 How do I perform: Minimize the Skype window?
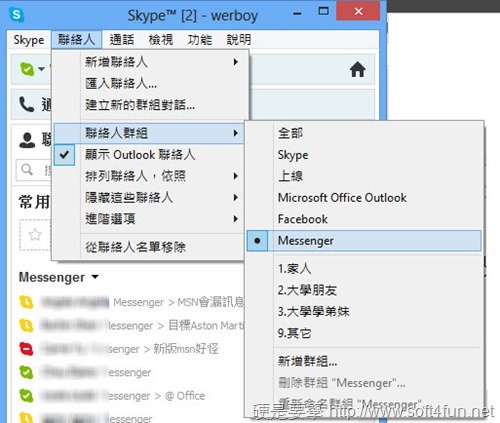click(297, 13)
